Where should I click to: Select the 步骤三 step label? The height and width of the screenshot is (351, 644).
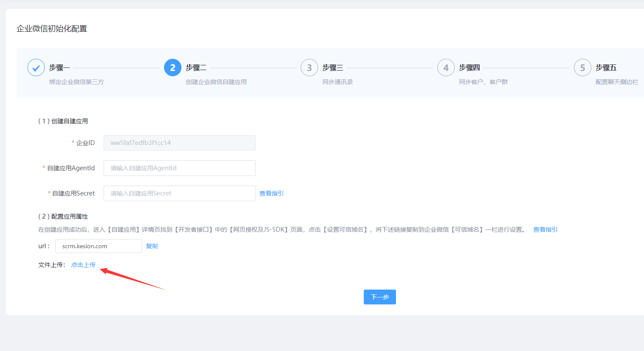coord(333,68)
